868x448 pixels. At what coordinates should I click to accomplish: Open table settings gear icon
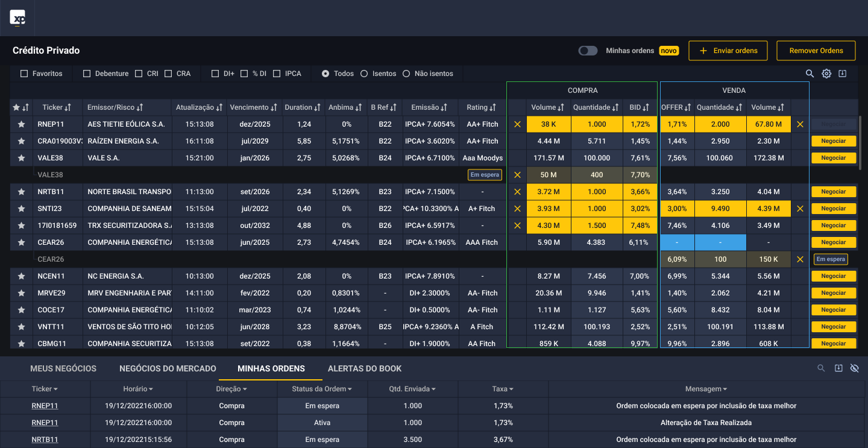[x=826, y=74]
